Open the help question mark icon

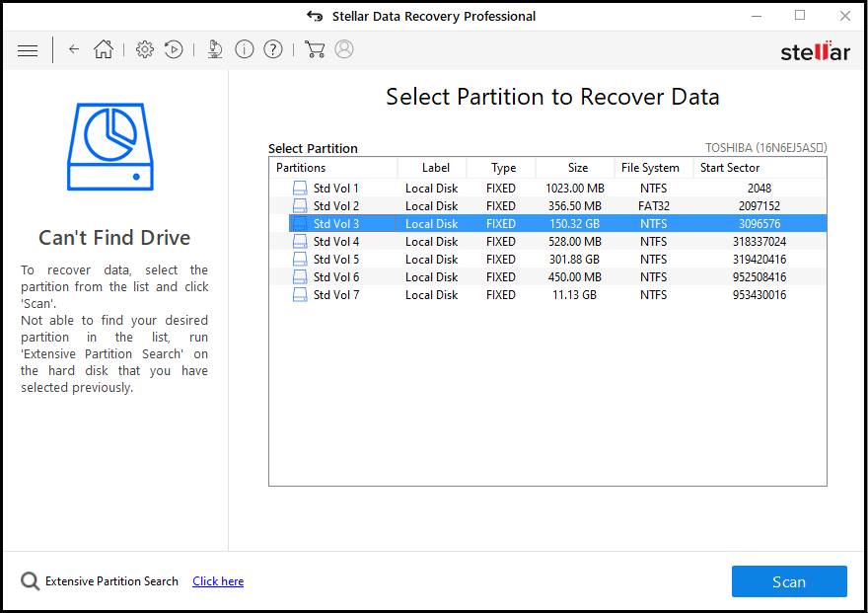(273, 49)
